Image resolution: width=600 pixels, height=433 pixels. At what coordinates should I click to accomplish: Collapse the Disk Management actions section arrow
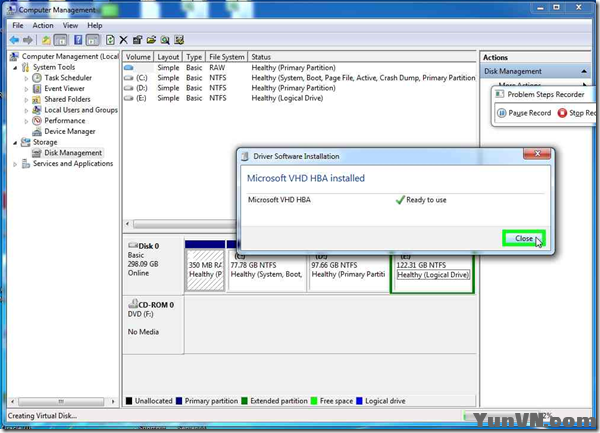584,71
